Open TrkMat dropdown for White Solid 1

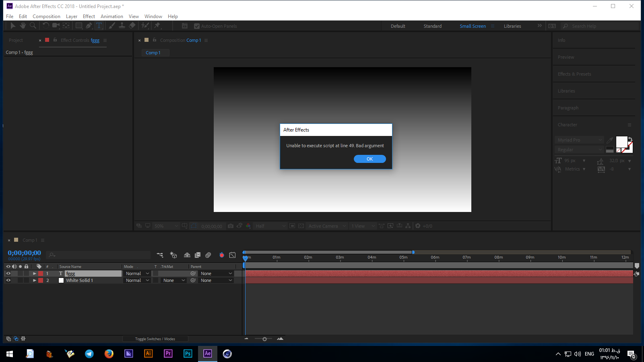(174, 280)
